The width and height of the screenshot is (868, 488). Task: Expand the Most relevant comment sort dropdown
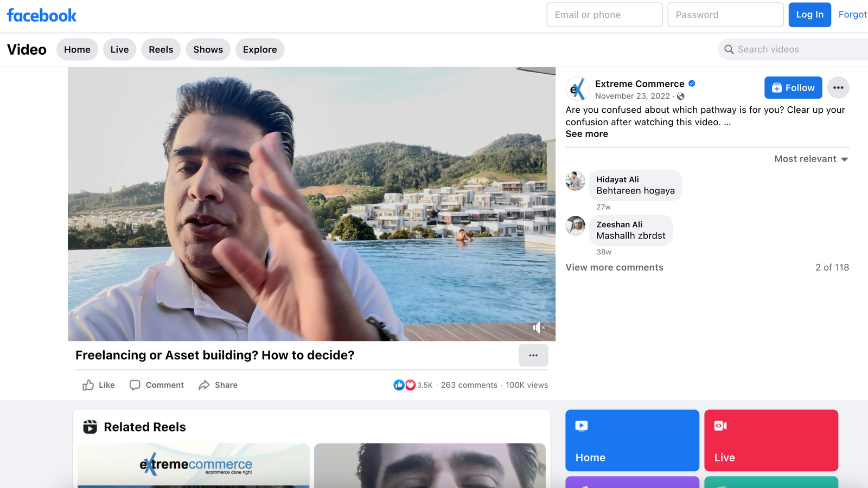(x=810, y=159)
